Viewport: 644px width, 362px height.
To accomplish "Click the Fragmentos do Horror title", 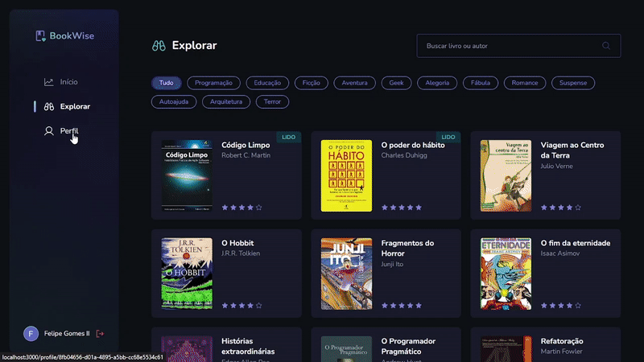I will point(407,249).
